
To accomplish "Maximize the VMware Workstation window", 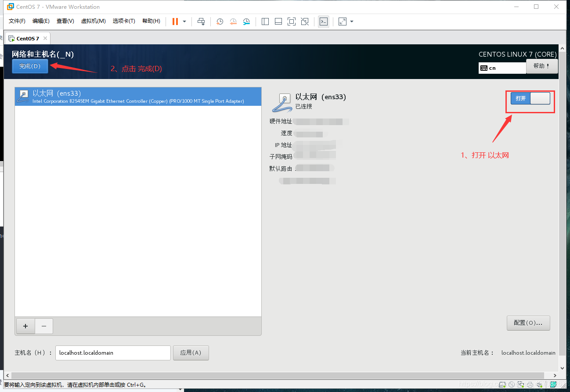I will (536, 7).
